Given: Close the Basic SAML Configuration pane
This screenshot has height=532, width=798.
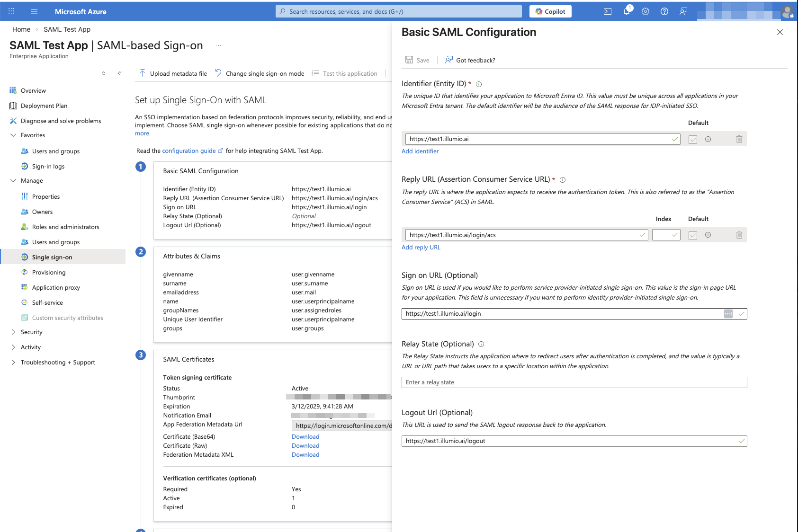Looking at the screenshot, I should point(780,32).
